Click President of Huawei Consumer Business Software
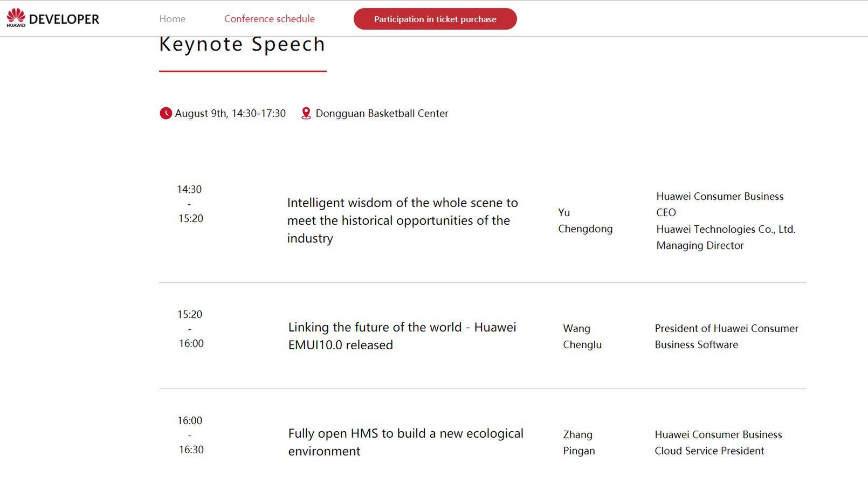Image resolution: width=868 pixels, height=491 pixels. (x=726, y=336)
